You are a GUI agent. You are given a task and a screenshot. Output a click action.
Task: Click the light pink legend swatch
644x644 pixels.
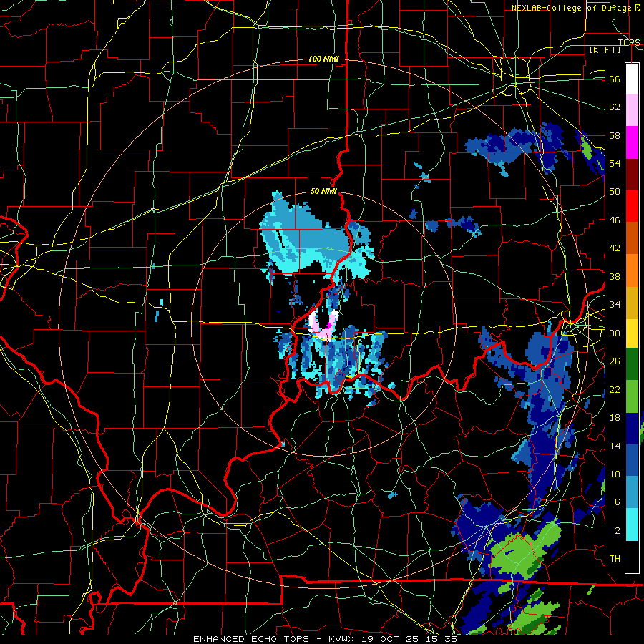[632, 110]
